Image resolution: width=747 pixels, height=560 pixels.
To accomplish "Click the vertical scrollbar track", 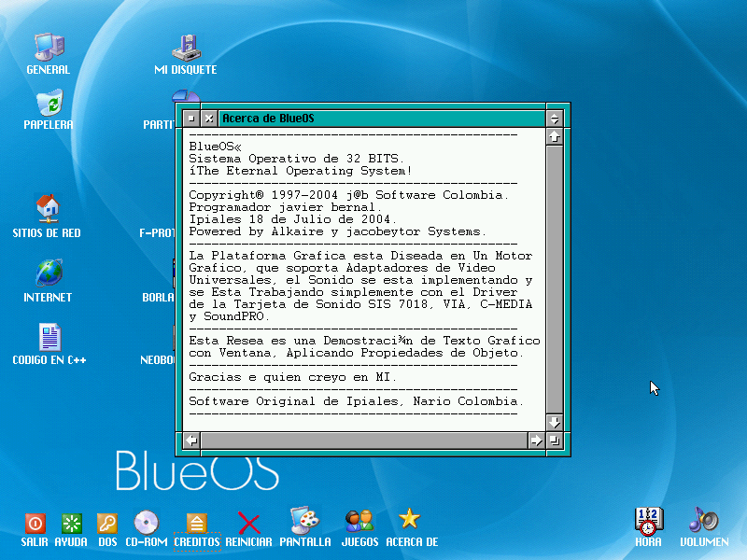I will 554,279.
